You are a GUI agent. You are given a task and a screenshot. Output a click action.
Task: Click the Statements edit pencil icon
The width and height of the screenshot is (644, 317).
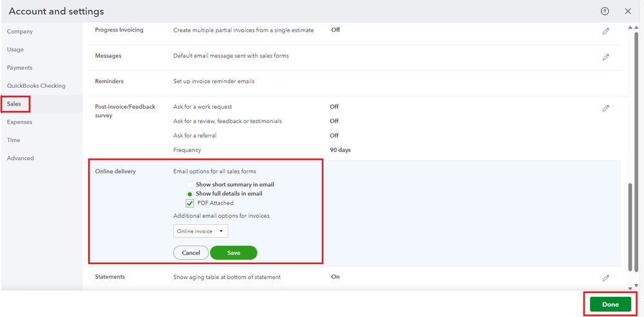(x=606, y=278)
